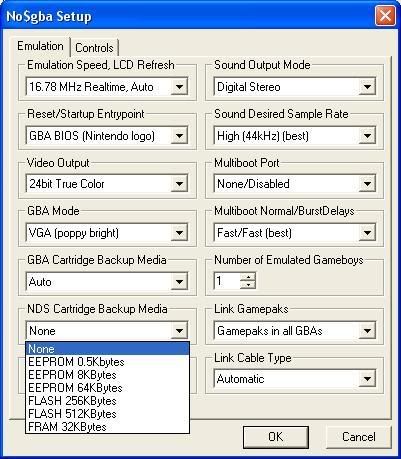Expand the Reset/Startup Entrypoint combo box
The width and height of the screenshot is (401, 459).
click(x=179, y=136)
